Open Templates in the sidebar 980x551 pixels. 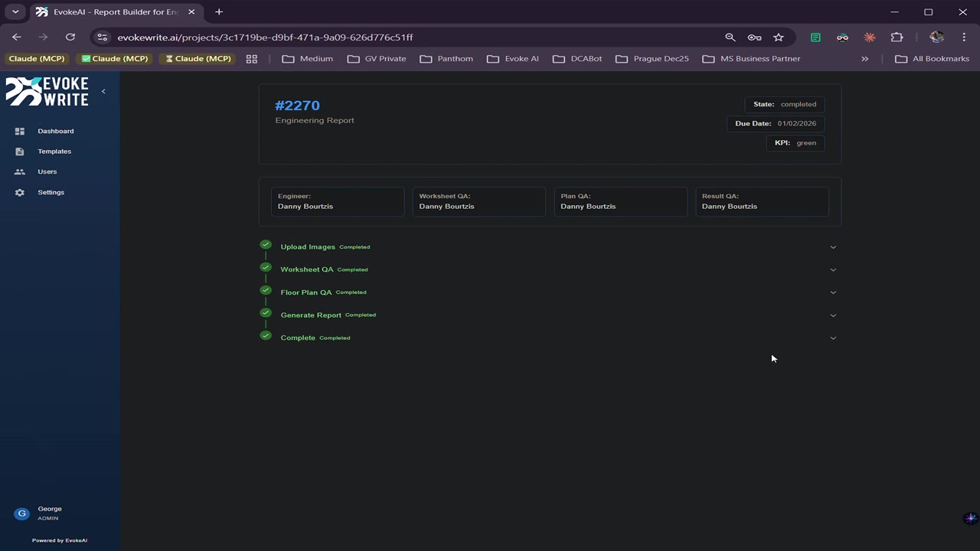[54, 152]
